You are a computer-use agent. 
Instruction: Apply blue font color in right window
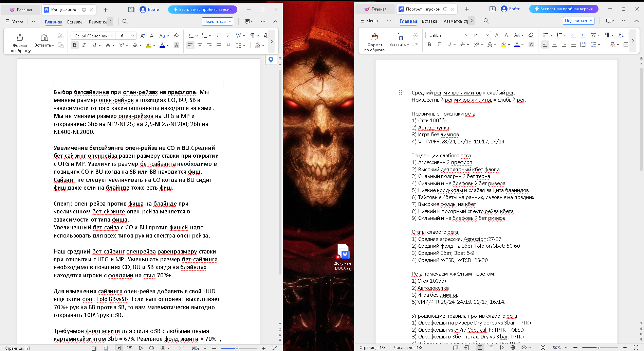[517, 45]
